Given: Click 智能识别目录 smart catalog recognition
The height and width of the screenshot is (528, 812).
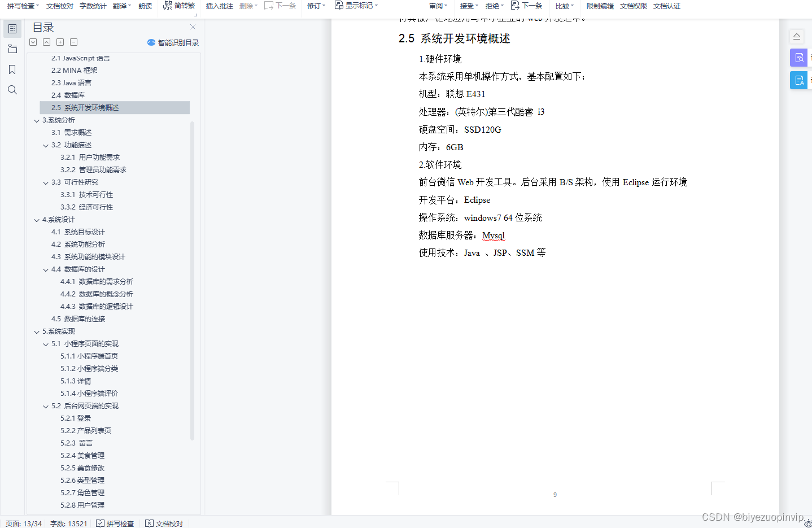Looking at the screenshot, I should point(173,42).
